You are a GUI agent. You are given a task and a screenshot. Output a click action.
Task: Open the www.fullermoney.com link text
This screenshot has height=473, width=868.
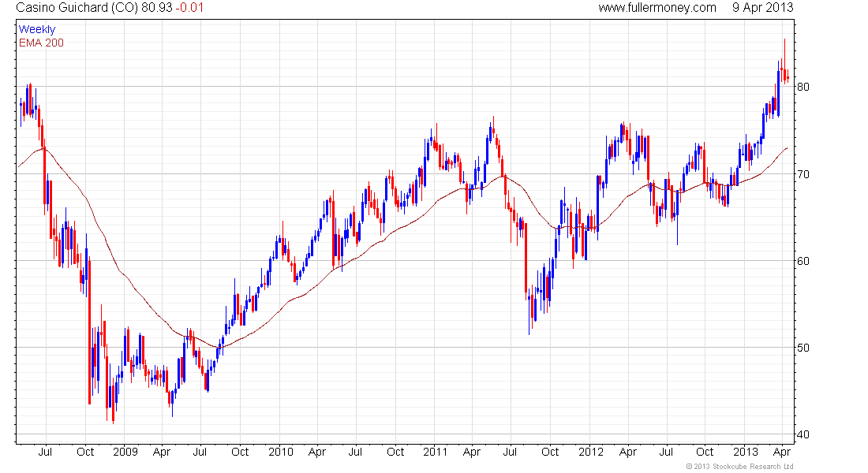click(657, 8)
